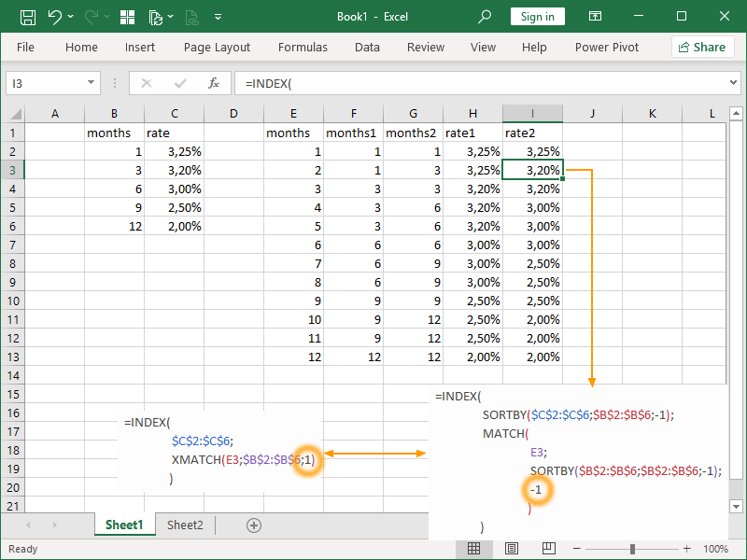Click the Save icon in title bar

pos(28,17)
